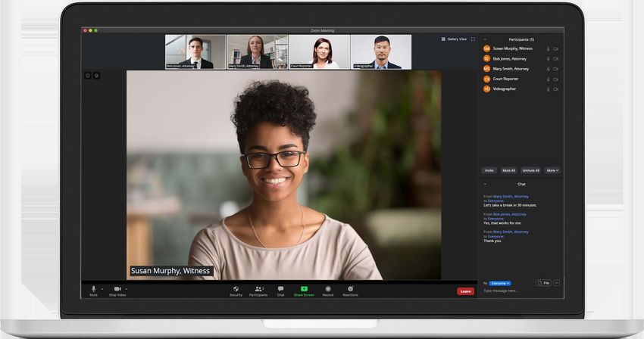The width and height of the screenshot is (644, 339).
Task: Stop Video using the camera button
Action: coord(117,291)
